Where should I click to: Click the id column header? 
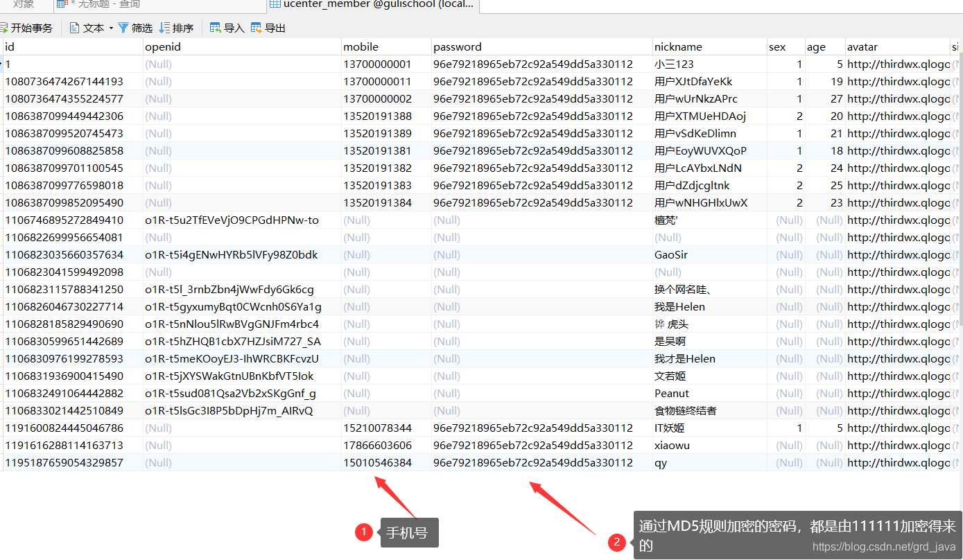click(x=73, y=47)
